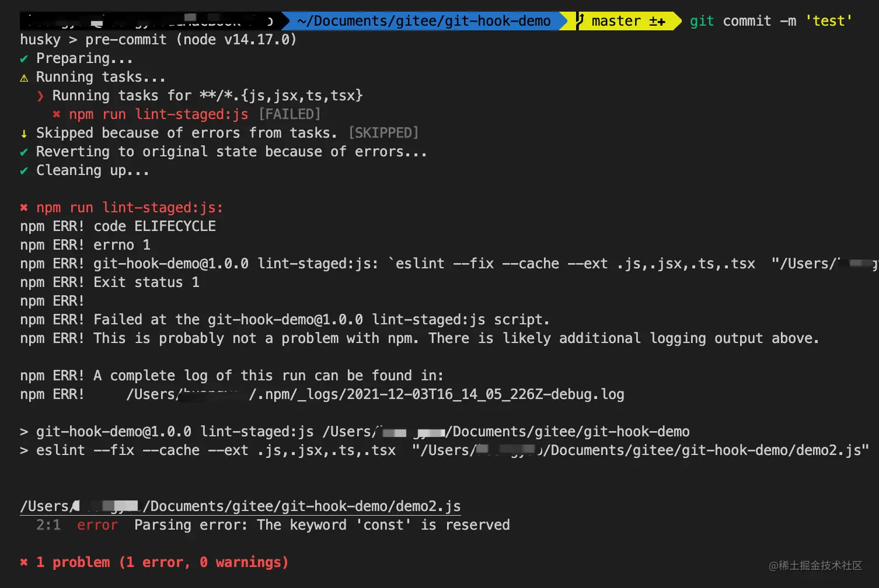
Task: Open the underlined demo2.js file path
Action: tap(240, 506)
